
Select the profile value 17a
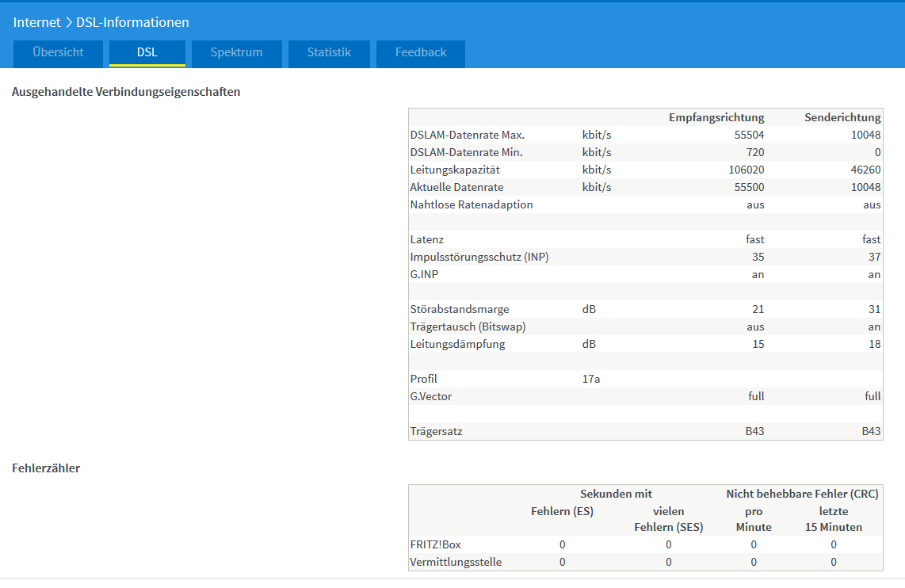[x=591, y=379]
